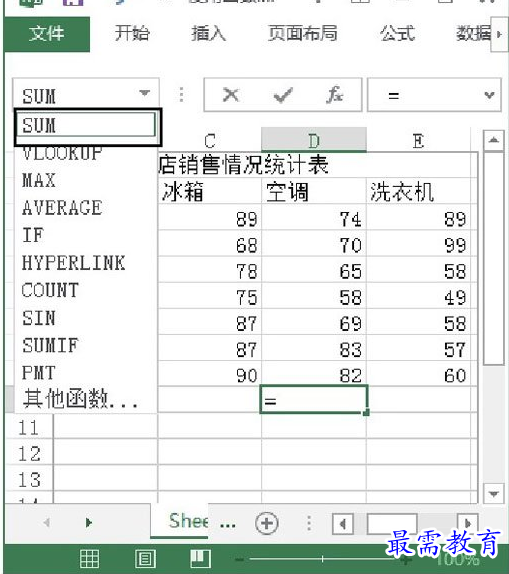Select 空调 cell with value 74

[x=314, y=218]
